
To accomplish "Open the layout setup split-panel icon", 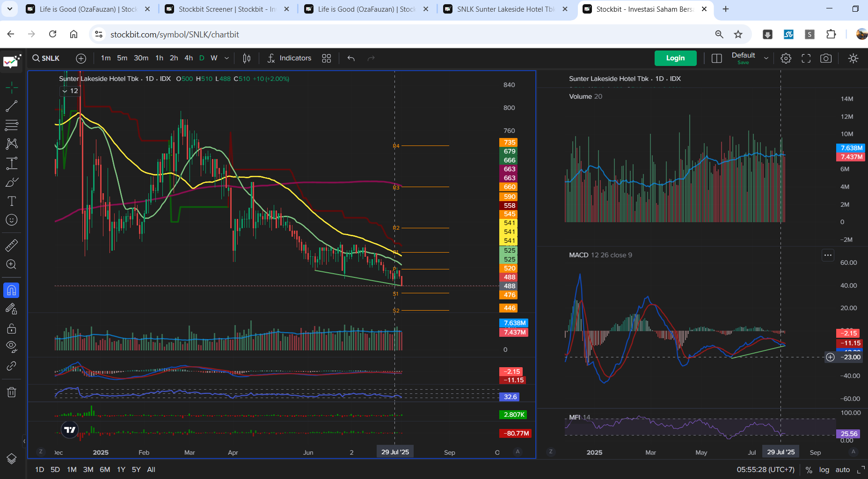I will tap(716, 58).
